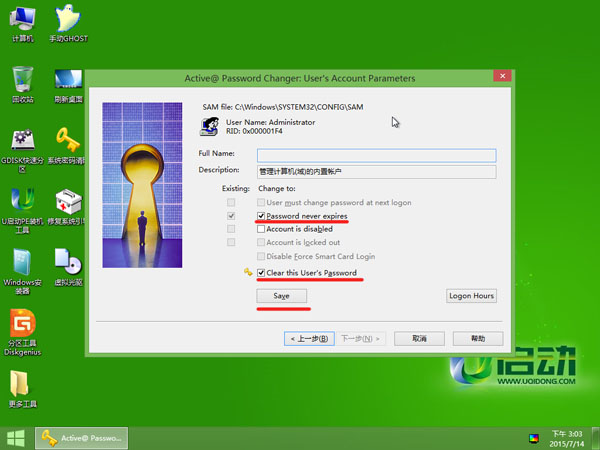This screenshot has width=600, height=450.
Task: Toggle Account is locked out checkbox
Action: pos(261,242)
